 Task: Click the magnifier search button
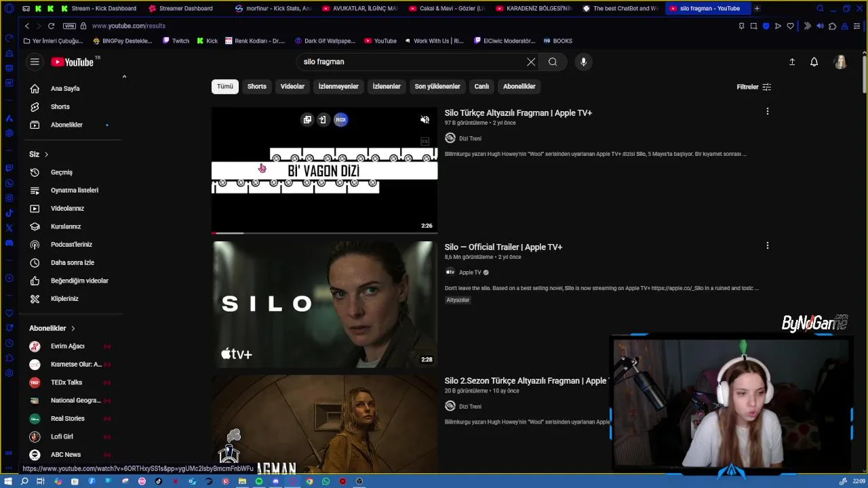pos(553,62)
